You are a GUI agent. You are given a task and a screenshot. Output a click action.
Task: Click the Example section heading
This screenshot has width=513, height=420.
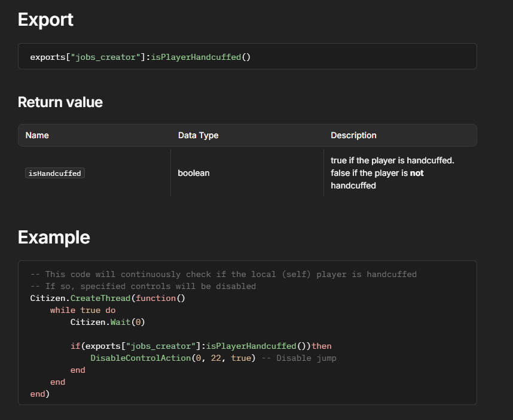pyautogui.click(x=54, y=238)
